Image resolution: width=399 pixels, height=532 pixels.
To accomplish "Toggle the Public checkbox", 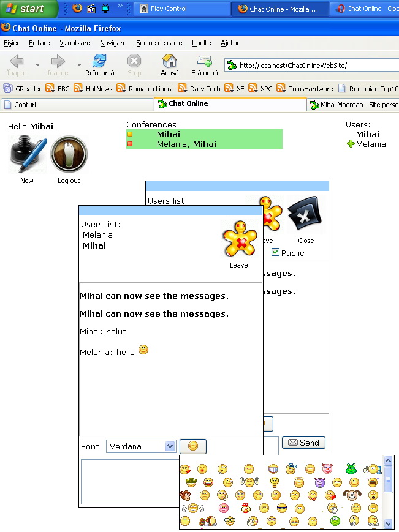I will (x=275, y=252).
